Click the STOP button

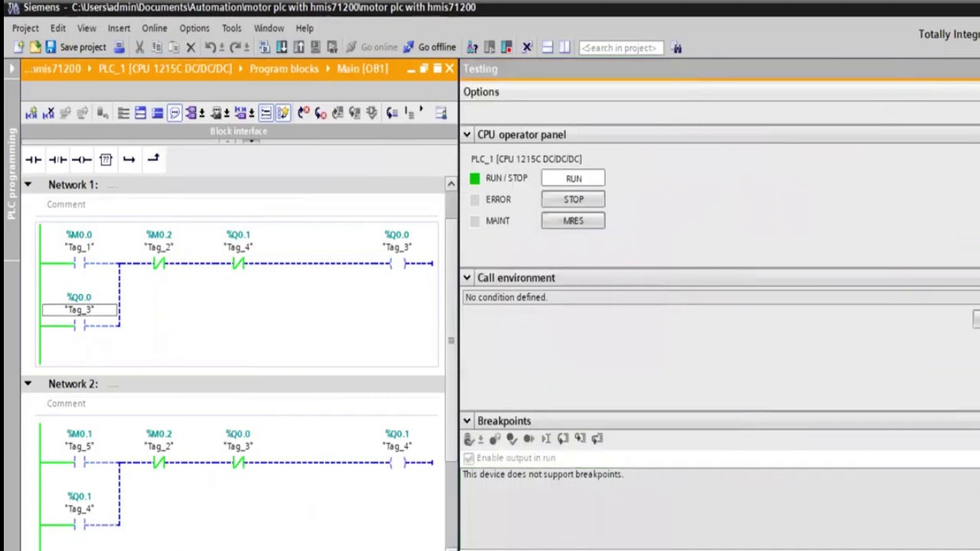click(573, 199)
